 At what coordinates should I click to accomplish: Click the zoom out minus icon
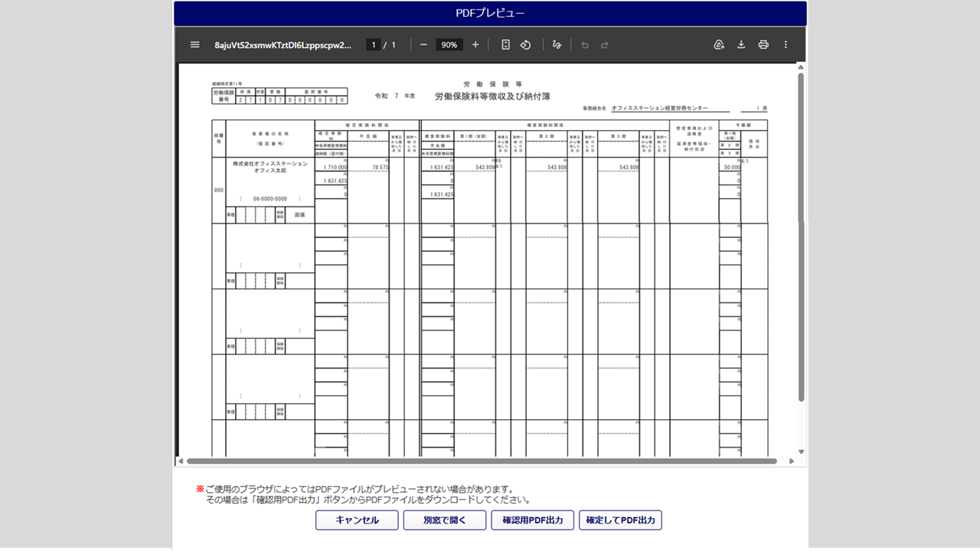click(423, 45)
